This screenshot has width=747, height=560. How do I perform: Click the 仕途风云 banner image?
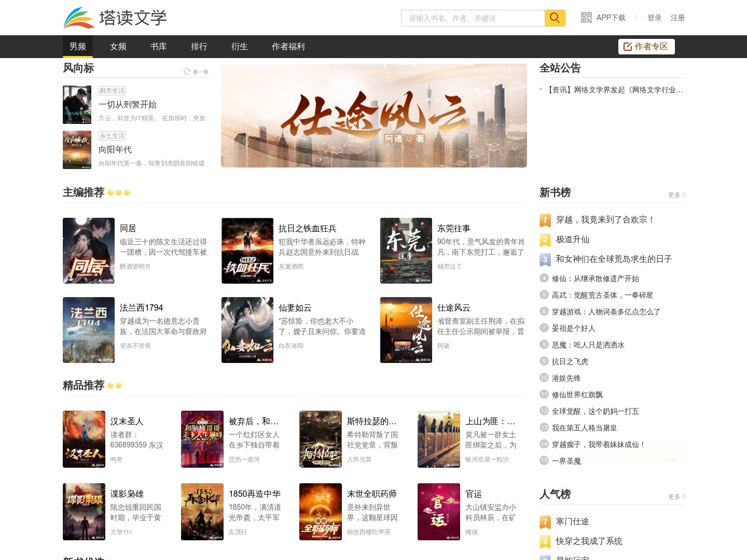[x=374, y=116]
